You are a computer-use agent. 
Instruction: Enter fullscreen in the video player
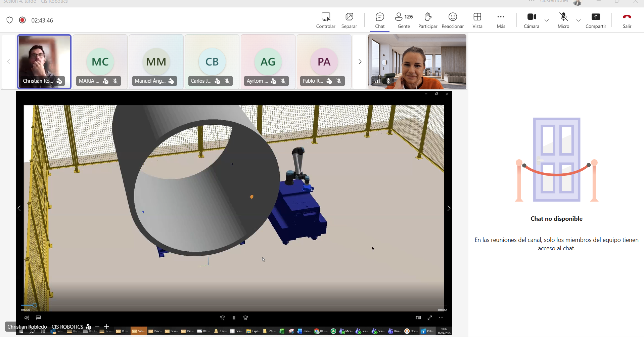tap(429, 318)
